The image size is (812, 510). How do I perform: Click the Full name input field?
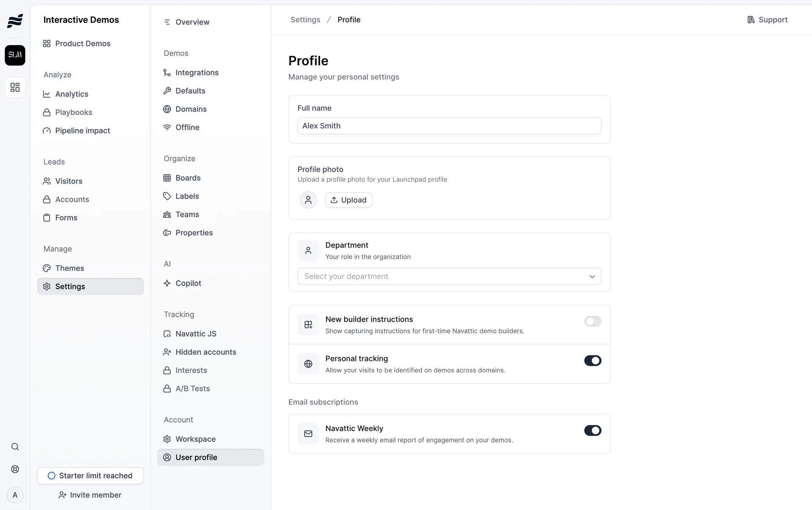pyautogui.click(x=449, y=126)
